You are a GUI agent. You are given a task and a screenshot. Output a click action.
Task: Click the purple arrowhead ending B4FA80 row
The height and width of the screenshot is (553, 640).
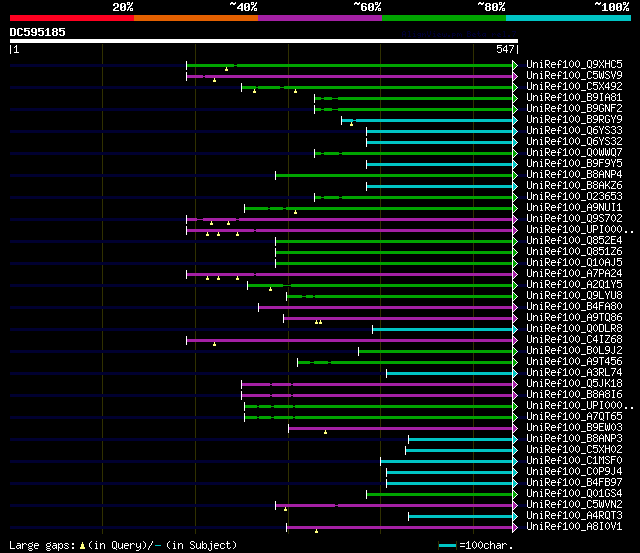tap(515, 307)
